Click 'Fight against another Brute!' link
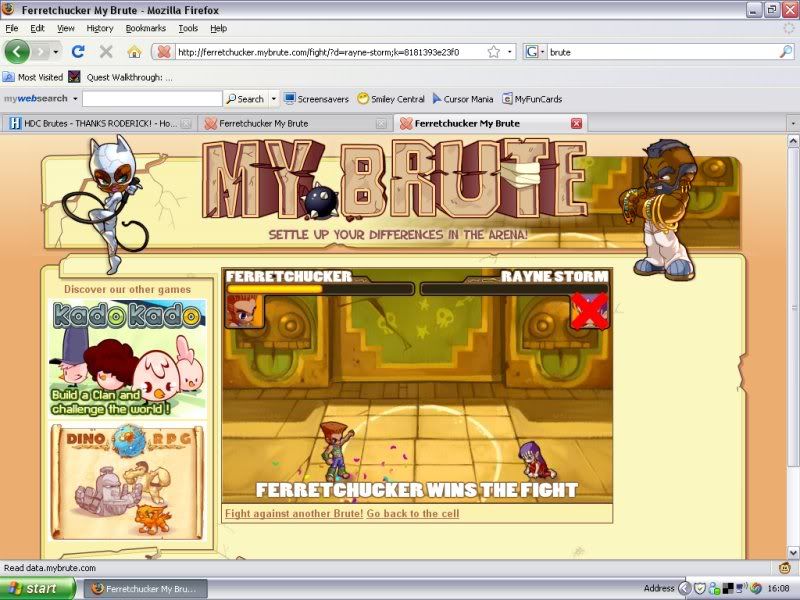 pos(294,513)
